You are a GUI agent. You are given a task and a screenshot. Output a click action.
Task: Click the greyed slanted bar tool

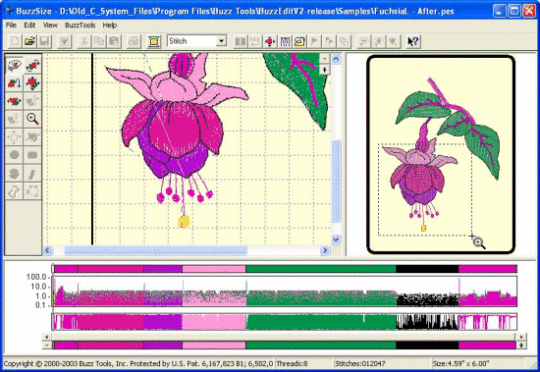tap(32, 173)
